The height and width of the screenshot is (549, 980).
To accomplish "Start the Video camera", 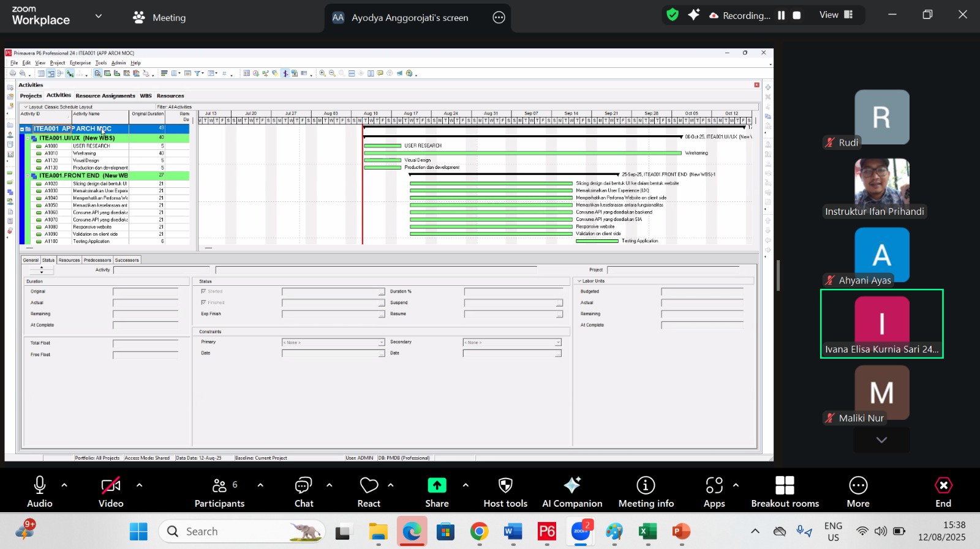I will click(111, 486).
